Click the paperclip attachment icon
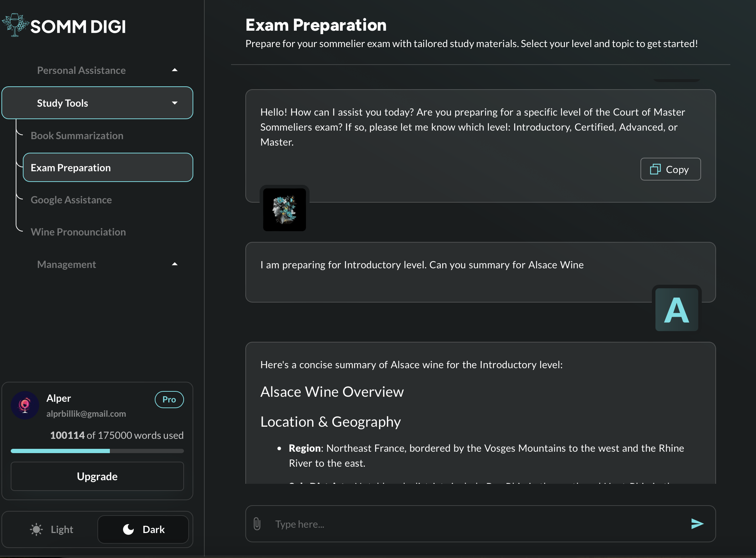 [x=257, y=524]
